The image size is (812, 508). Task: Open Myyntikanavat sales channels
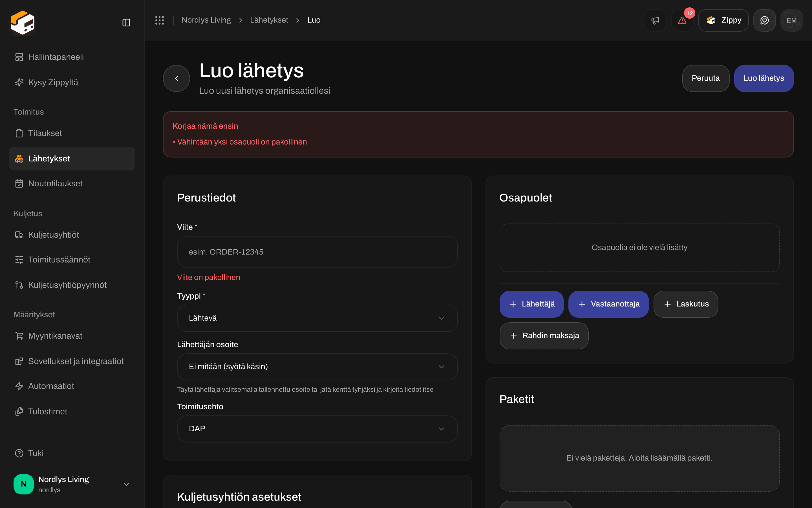(72, 336)
